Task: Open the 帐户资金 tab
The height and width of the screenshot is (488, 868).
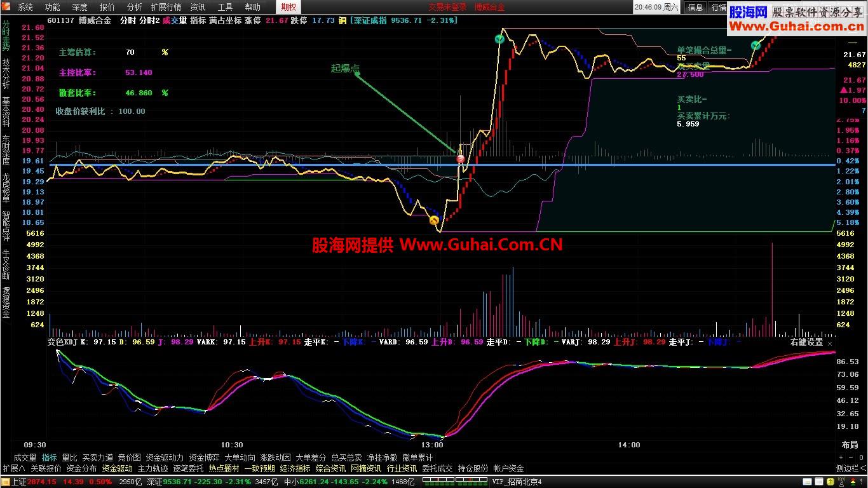Action: click(508, 468)
